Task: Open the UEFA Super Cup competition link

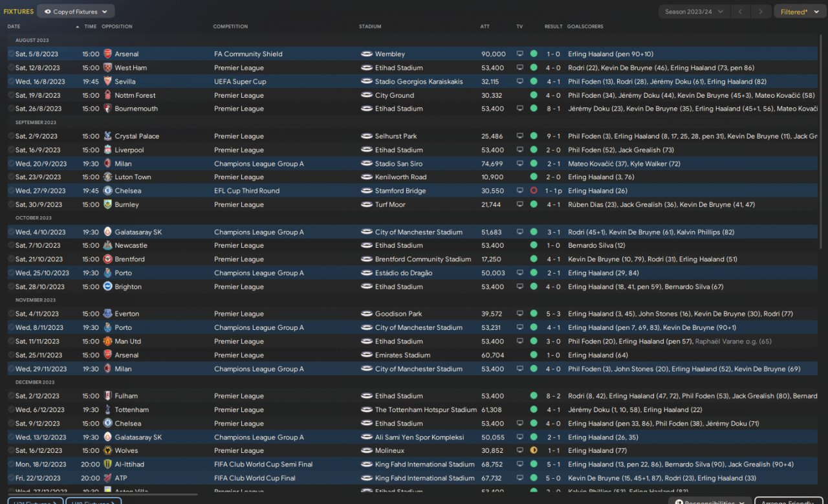Action: 240,82
